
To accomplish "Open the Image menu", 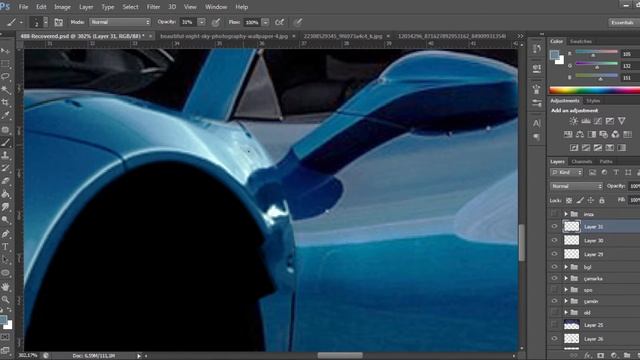I will click(62, 7).
